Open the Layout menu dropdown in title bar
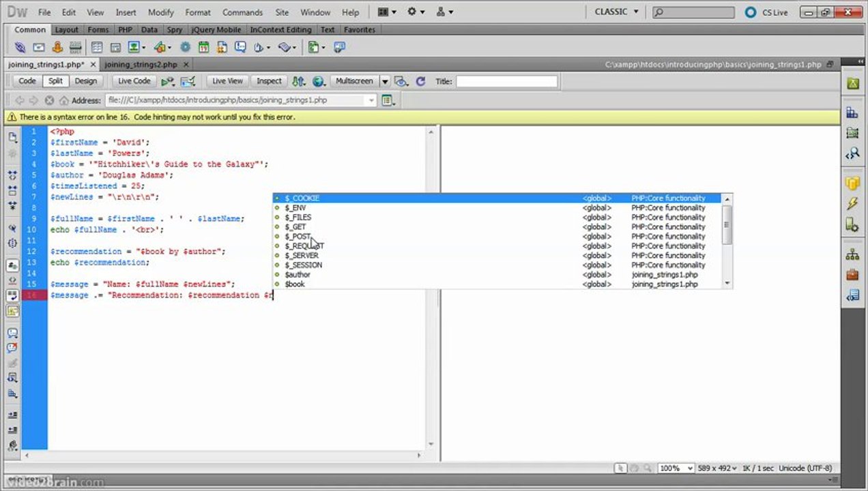 coord(387,12)
